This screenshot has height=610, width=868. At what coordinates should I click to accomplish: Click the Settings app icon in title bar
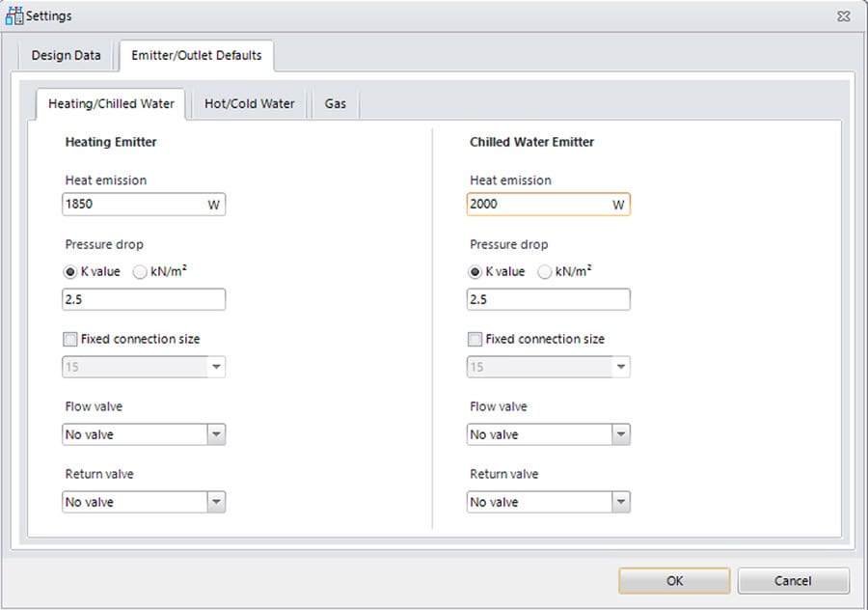14,15
